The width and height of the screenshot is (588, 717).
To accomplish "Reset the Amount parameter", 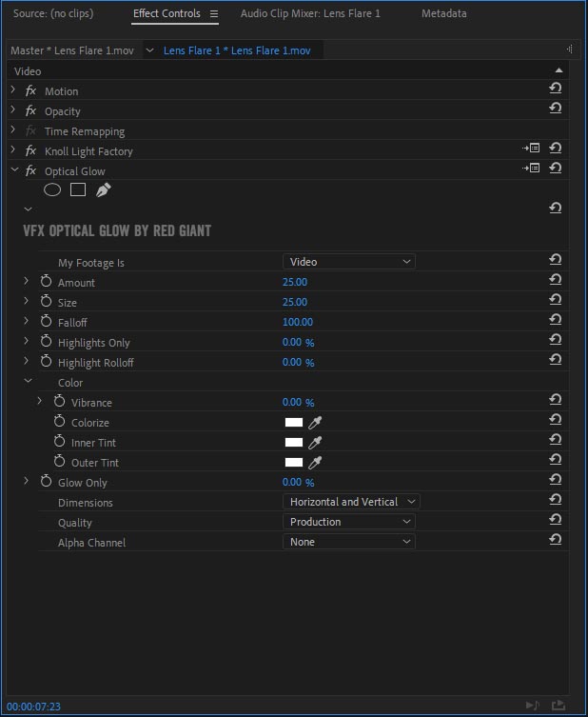I will 555,279.
